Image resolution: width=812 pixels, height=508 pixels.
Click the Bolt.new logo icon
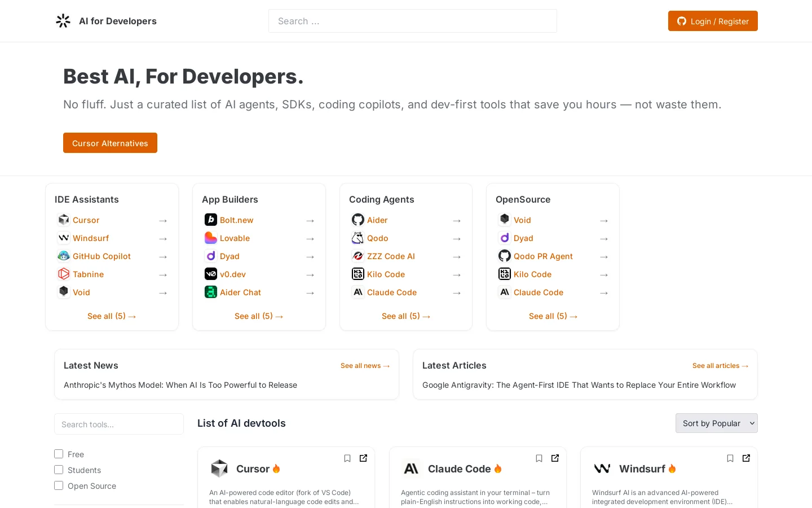click(x=211, y=220)
